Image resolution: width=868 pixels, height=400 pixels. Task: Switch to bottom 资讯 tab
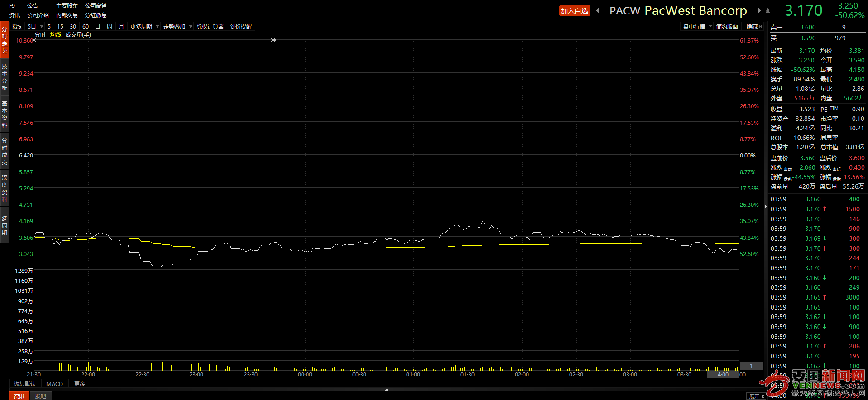point(19,396)
